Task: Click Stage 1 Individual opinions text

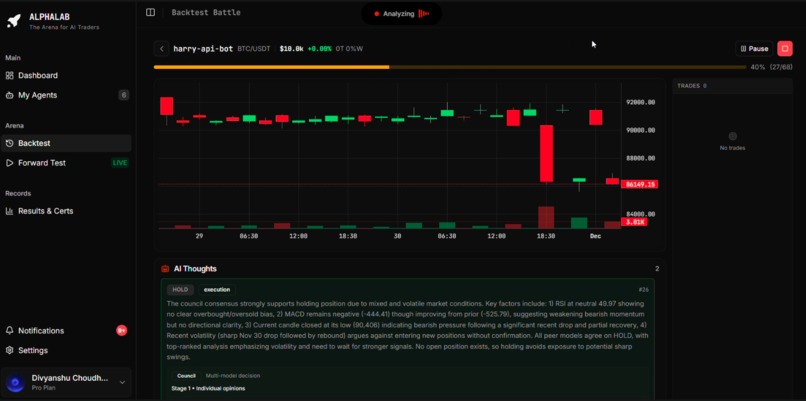Action: tap(208, 388)
